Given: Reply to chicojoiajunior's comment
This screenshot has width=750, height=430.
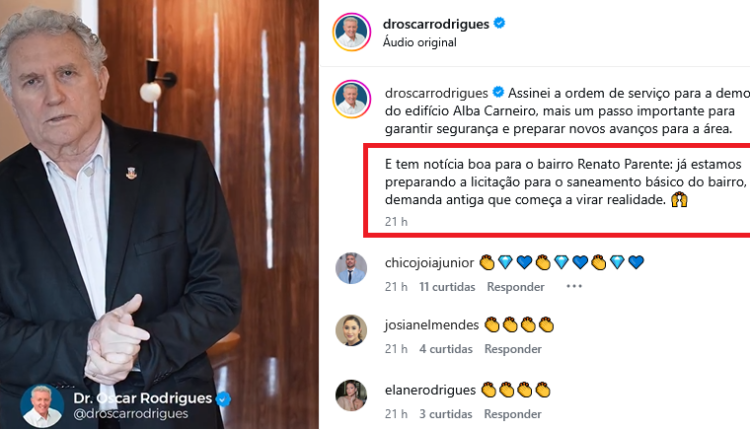Looking at the screenshot, I should coord(516,287).
